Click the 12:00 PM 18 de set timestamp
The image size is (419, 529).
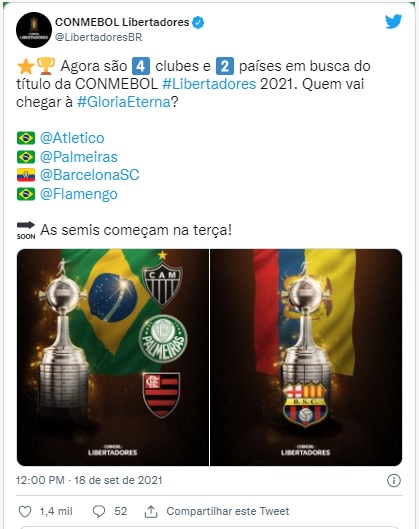(x=89, y=480)
